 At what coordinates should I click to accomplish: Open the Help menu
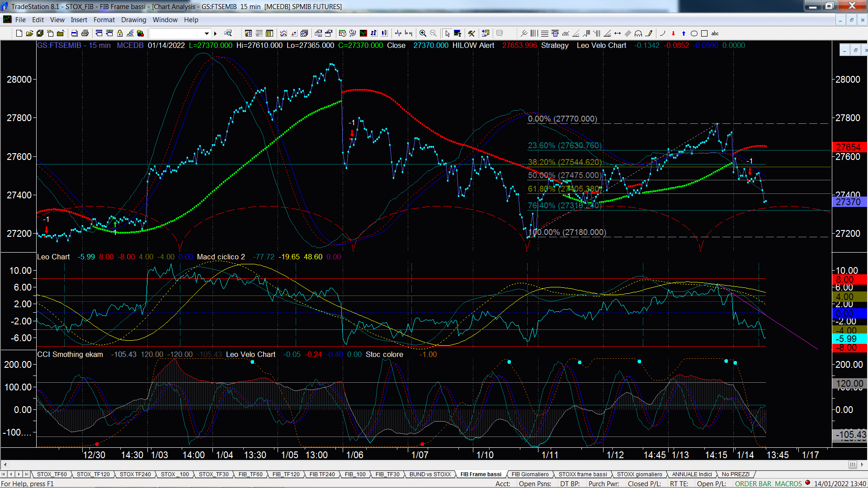click(191, 20)
